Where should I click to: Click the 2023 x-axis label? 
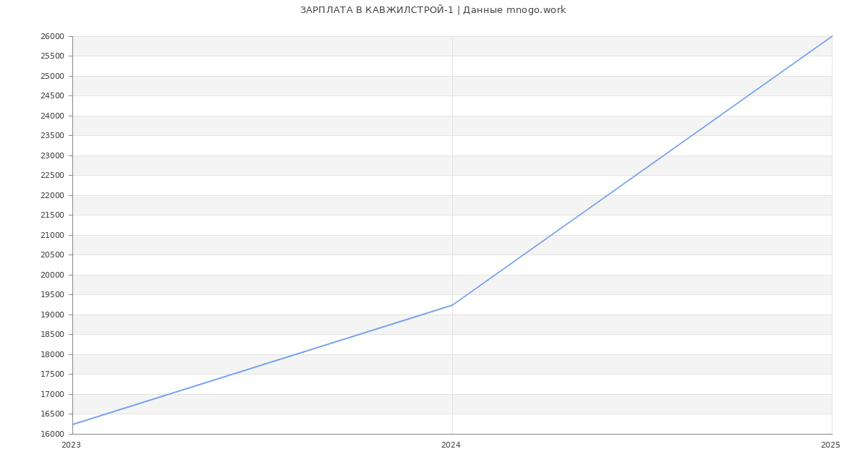click(71, 445)
